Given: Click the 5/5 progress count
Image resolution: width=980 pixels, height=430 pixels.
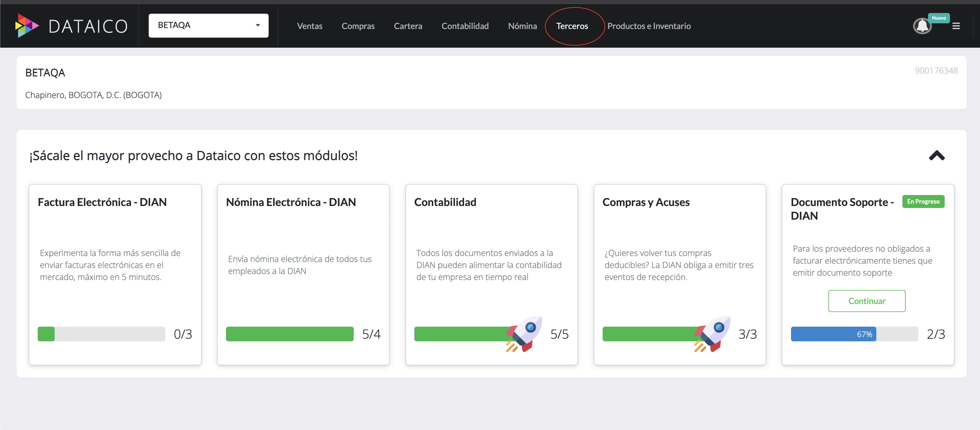Looking at the screenshot, I should click(559, 334).
